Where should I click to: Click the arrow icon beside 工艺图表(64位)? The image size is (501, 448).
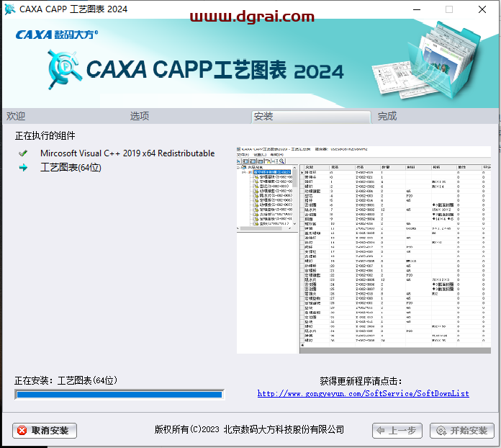point(23,168)
